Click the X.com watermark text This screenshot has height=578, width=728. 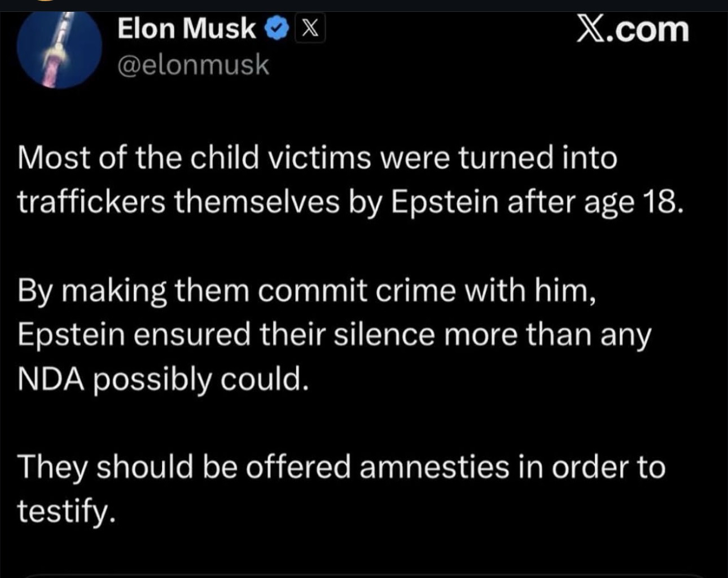click(633, 29)
